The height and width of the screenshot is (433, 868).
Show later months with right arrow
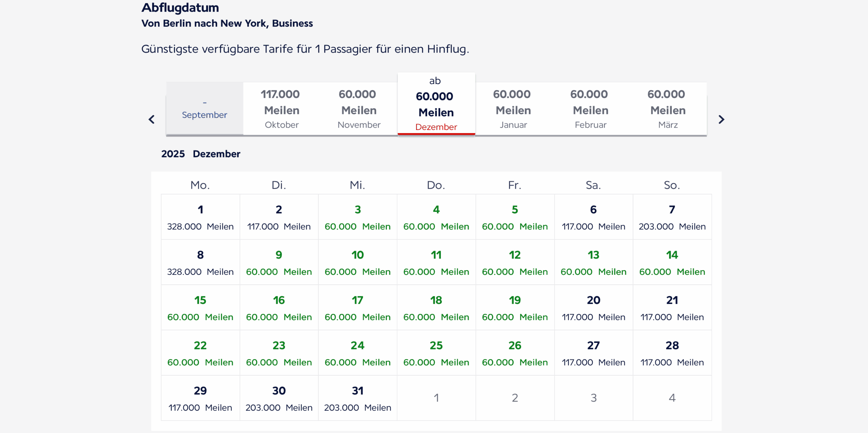721,119
